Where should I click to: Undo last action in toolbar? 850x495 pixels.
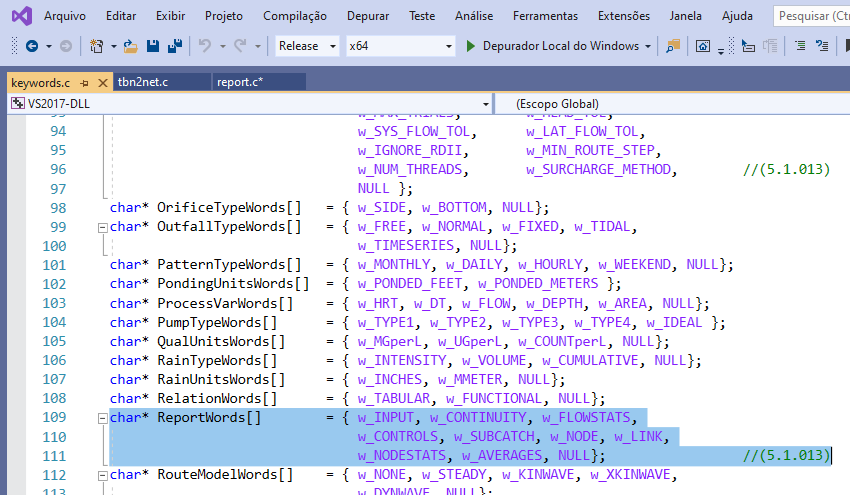coord(204,46)
